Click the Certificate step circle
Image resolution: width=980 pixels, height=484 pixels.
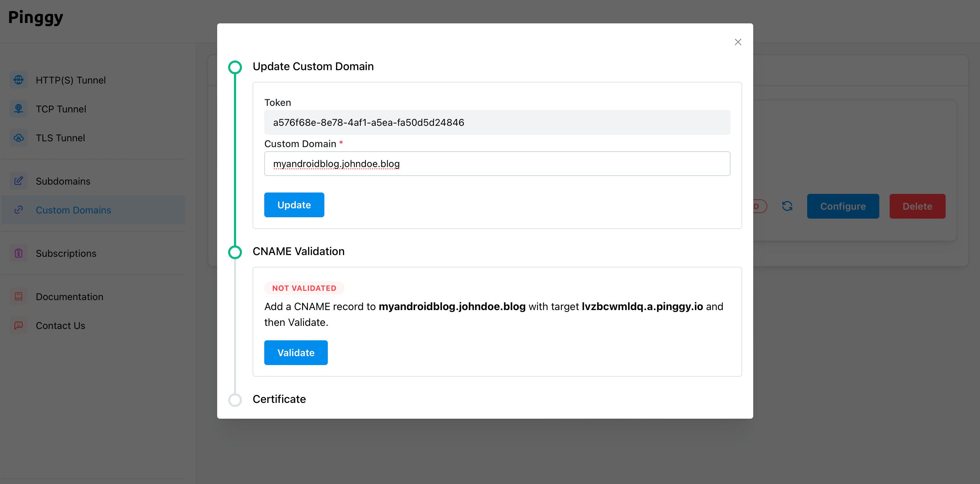click(235, 399)
